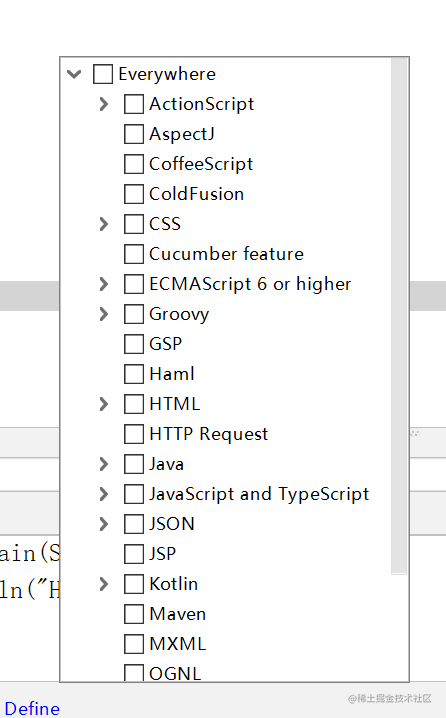Screen dimensions: 446x718
Task: Enable the ActionScript context checkbox
Action: point(134,104)
